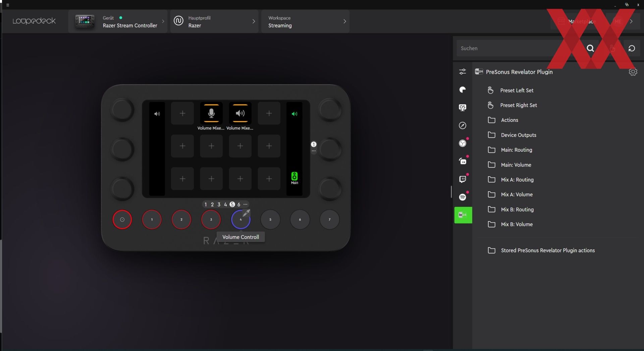Open the Streamlabs sidebar icon
This screenshot has height=351, width=644.
point(463,161)
